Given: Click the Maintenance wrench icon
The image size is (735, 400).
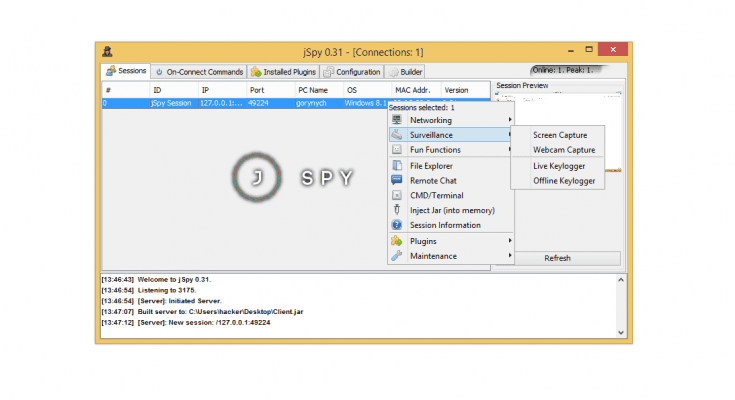Looking at the screenshot, I should click(x=397, y=256).
